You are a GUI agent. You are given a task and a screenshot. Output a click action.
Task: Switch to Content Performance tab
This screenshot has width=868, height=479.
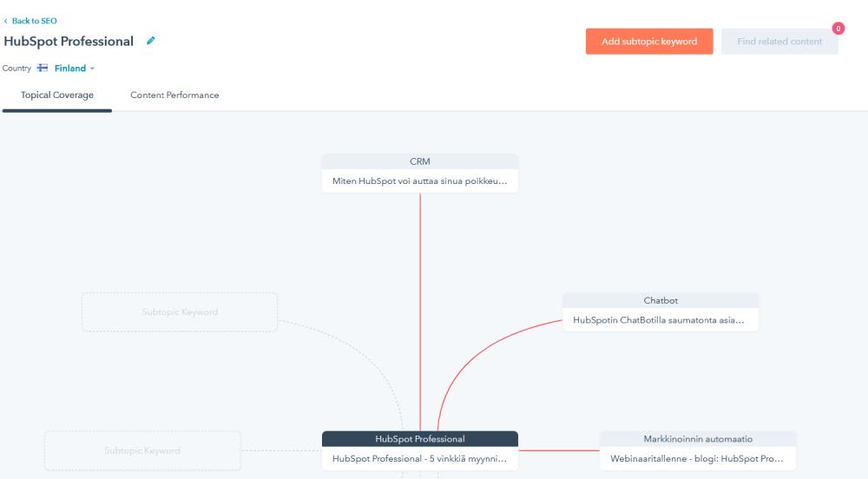(174, 95)
